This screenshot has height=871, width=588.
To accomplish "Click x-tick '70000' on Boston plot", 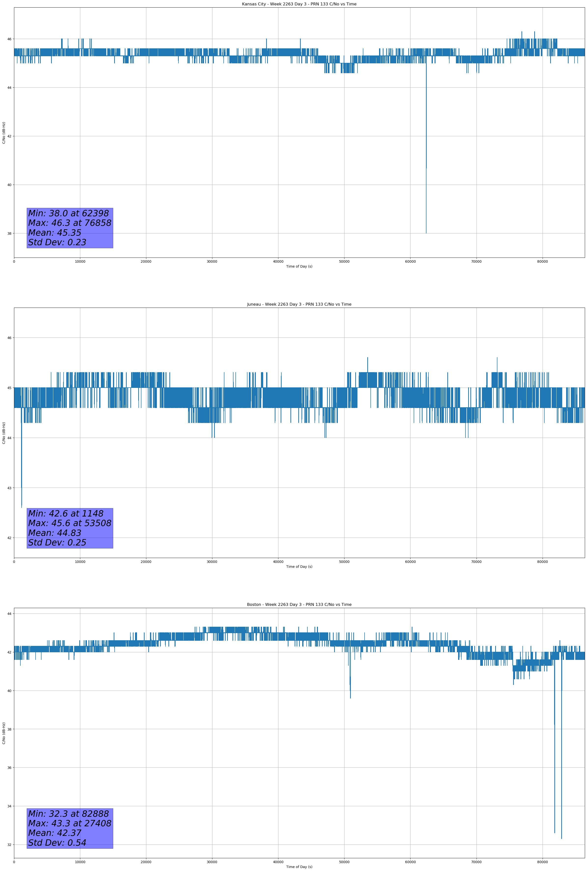I will (x=476, y=862).
